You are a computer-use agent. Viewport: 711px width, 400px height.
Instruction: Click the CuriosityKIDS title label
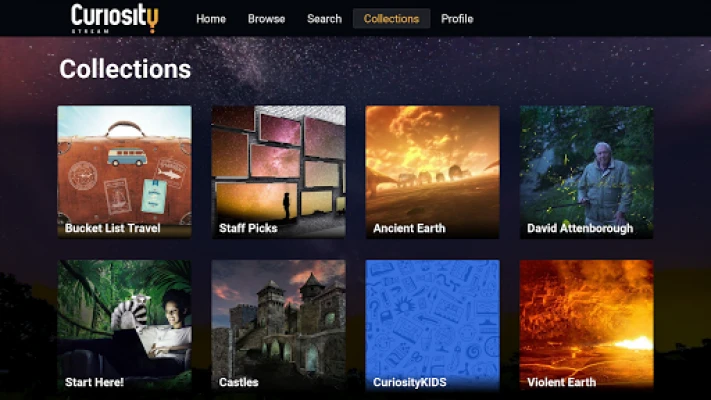tap(409, 382)
